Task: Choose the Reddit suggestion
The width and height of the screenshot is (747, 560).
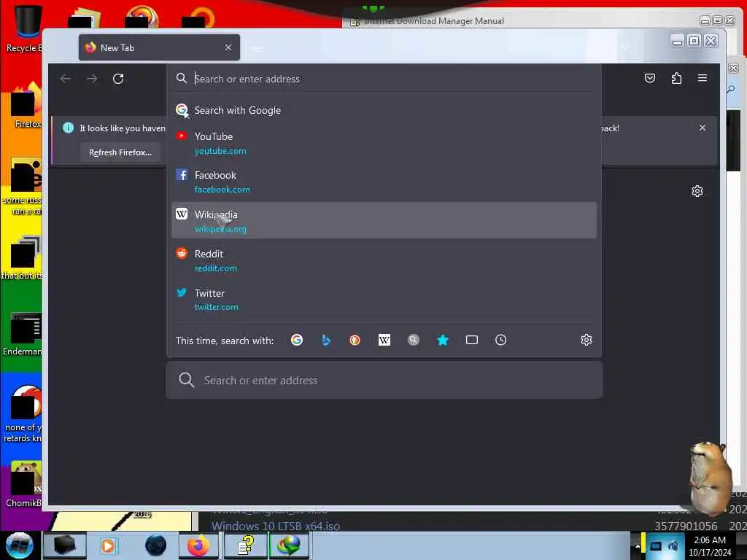Action: point(384,260)
